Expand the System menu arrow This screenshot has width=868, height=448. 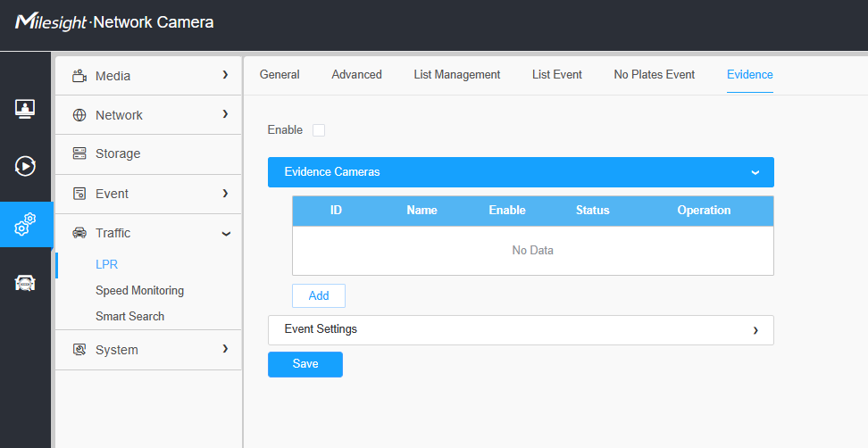[x=225, y=348]
